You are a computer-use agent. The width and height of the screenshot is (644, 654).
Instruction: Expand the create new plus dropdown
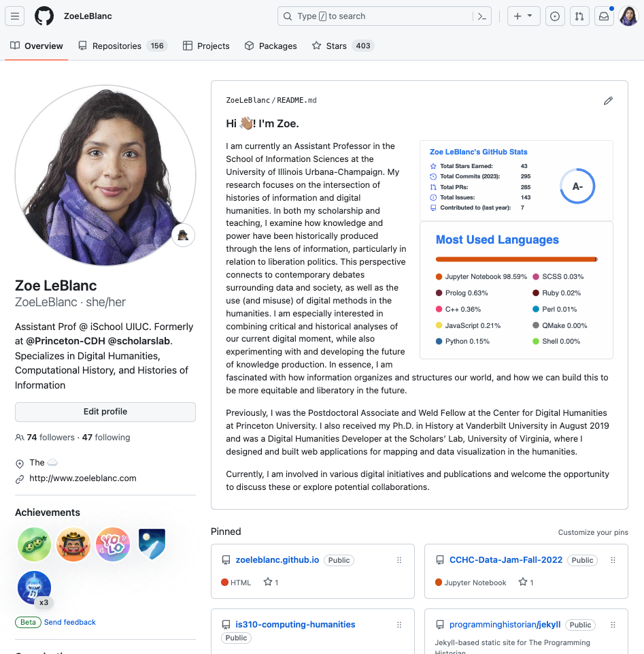pyautogui.click(x=523, y=16)
